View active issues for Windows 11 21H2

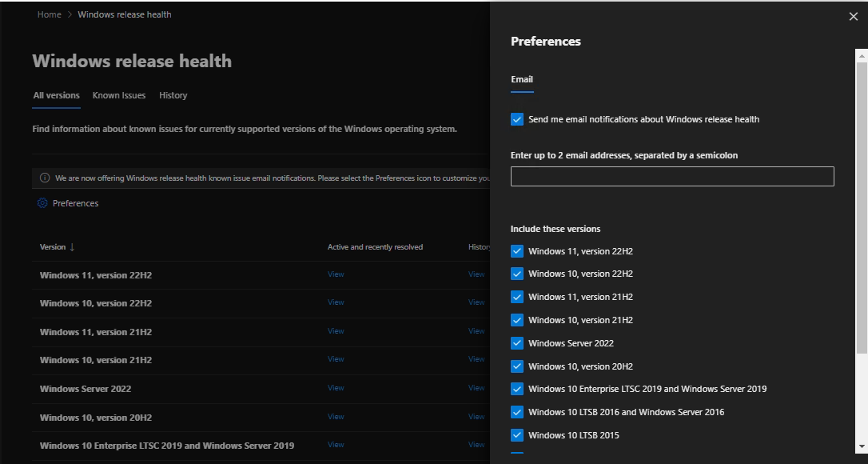click(336, 331)
